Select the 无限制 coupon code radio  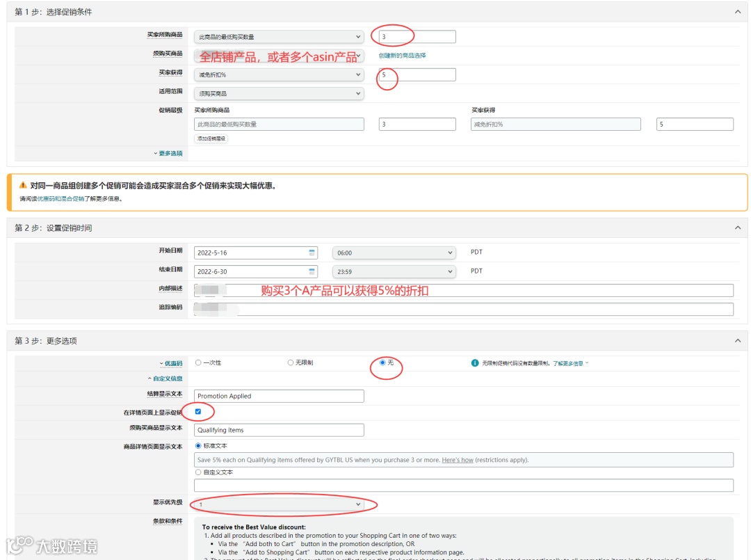coord(290,362)
